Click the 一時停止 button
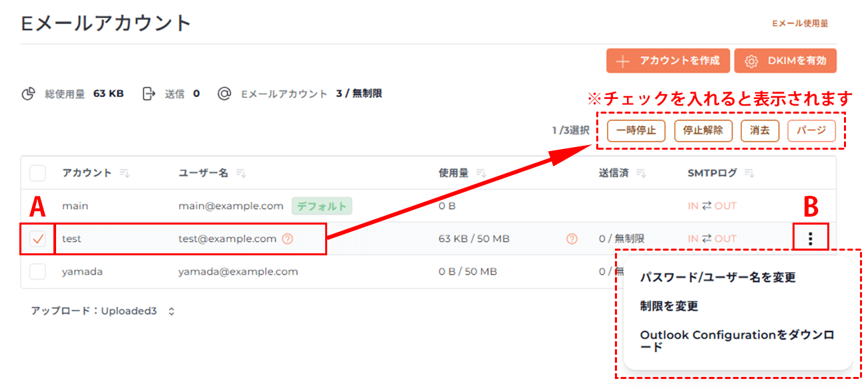 (x=636, y=131)
